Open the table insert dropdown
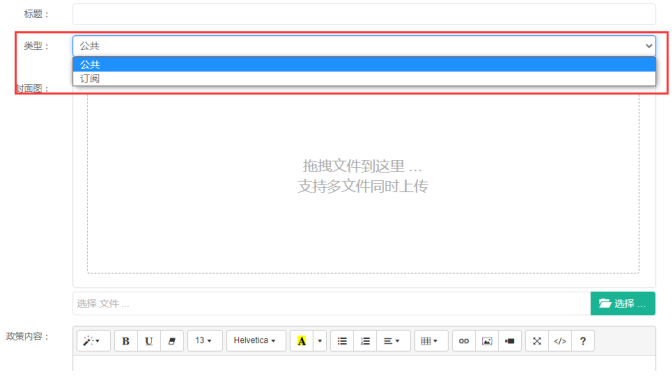 point(431,341)
